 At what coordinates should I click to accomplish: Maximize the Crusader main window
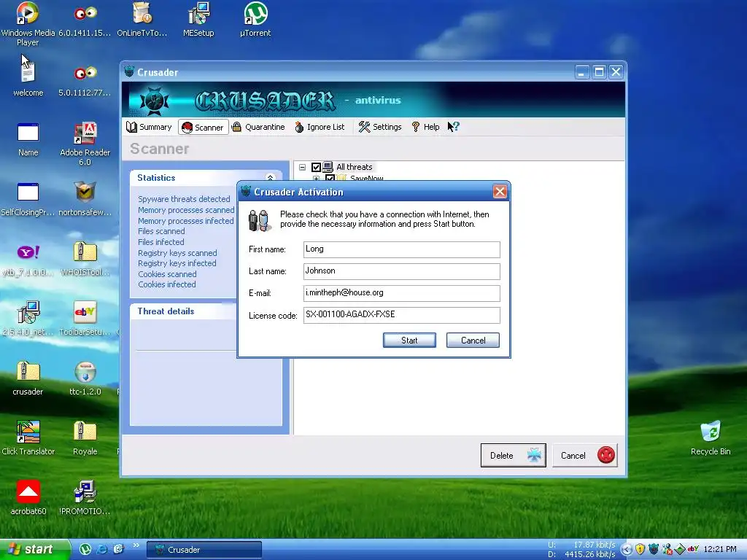tap(599, 72)
